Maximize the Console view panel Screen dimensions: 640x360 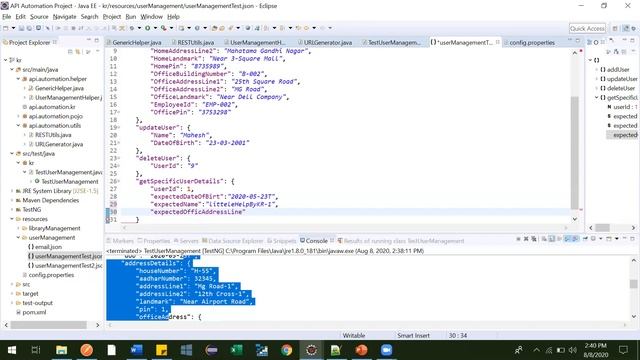pyautogui.click(x=632, y=239)
